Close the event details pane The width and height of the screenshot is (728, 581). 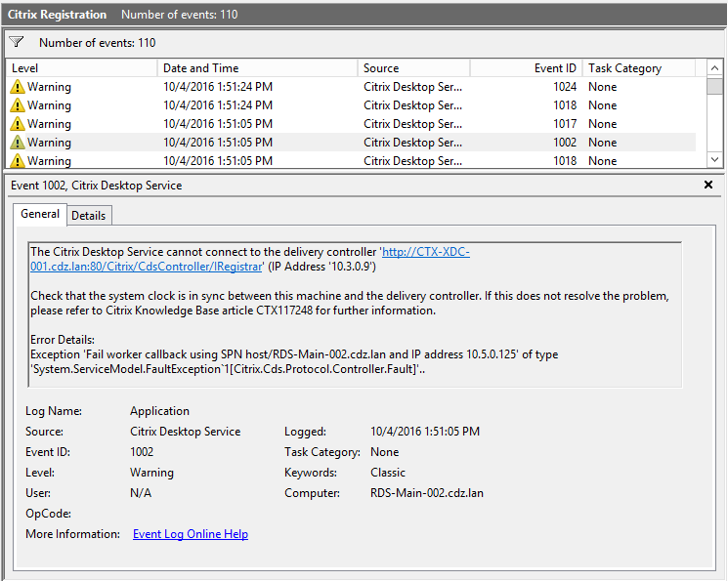point(708,185)
